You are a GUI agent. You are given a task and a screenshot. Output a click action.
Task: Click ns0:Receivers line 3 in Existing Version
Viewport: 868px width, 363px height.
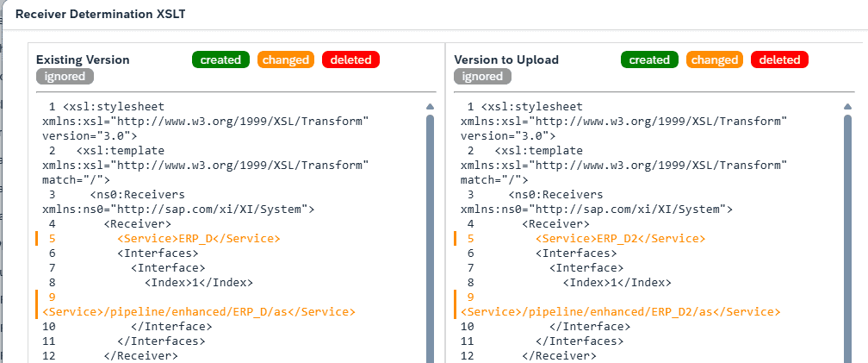click(178, 203)
